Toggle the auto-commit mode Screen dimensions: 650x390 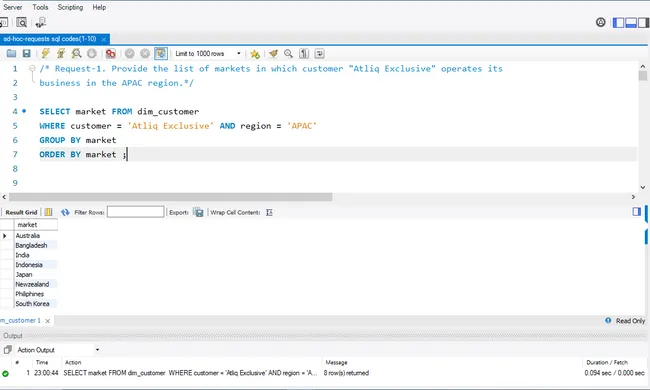(160, 53)
